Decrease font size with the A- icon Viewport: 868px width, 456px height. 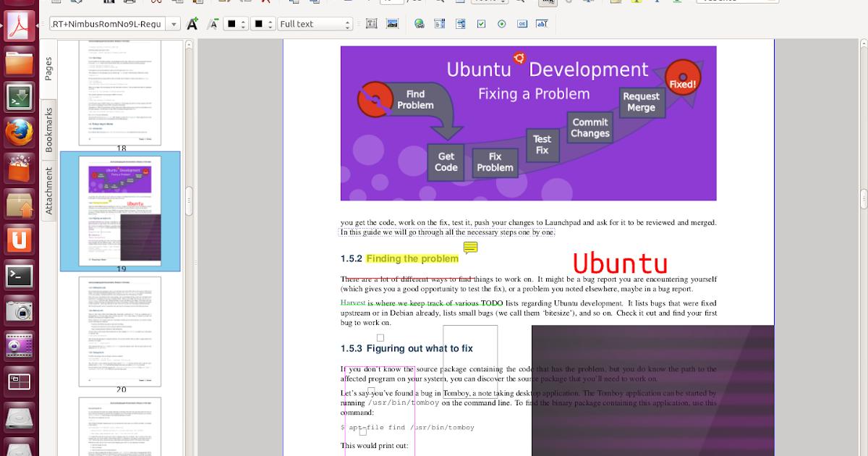(213, 24)
